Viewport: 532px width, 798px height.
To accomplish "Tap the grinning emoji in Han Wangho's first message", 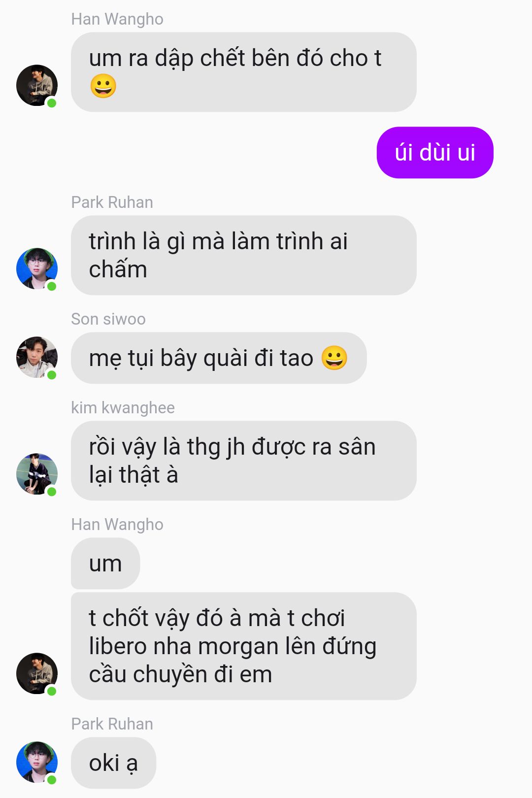I will click(x=103, y=86).
